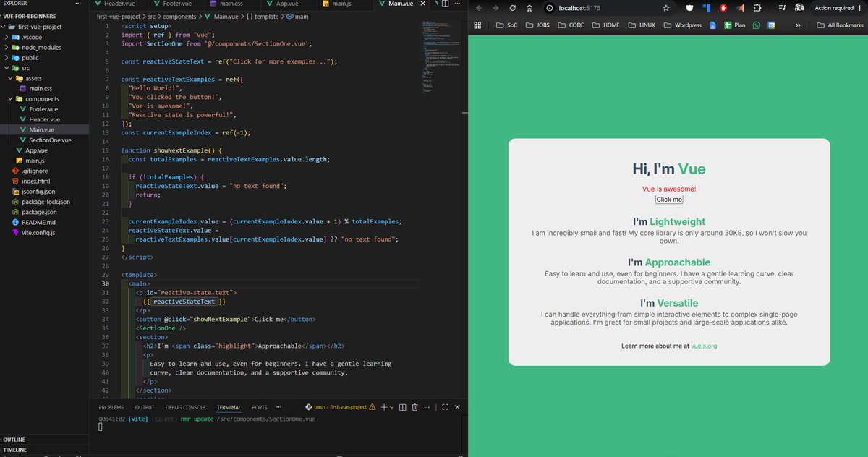Switch to the App.vue editor tab
This screenshot has height=457, width=868.
(x=287, y=4)
